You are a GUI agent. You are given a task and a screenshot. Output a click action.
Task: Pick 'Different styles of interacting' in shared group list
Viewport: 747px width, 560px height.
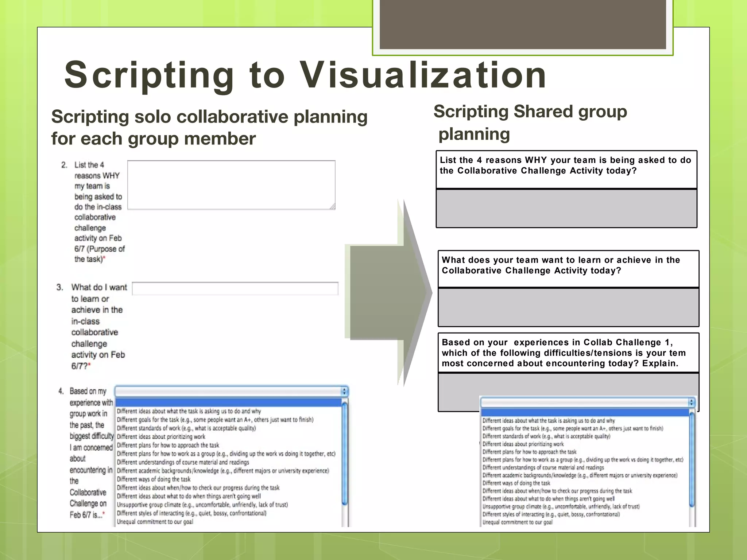(551, 514)
